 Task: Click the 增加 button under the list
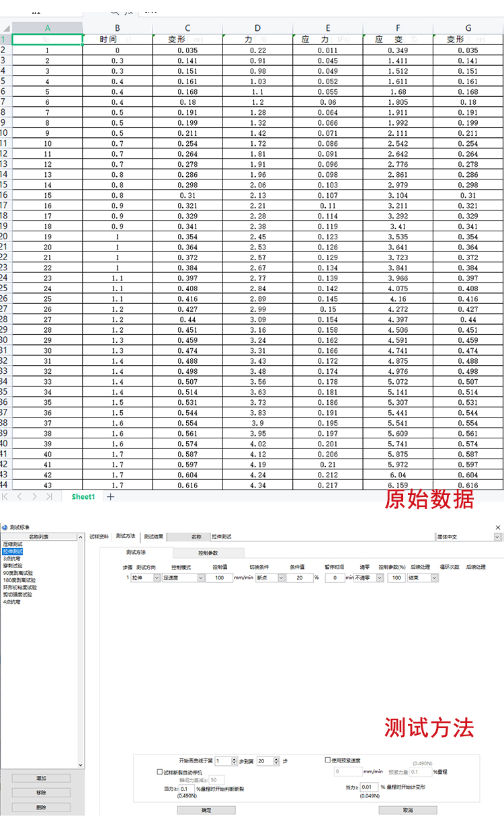coord(41,778)
